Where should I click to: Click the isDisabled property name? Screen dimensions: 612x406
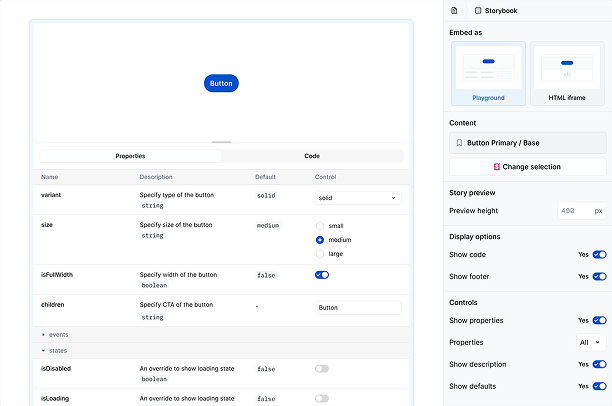[x=56, y=369]
